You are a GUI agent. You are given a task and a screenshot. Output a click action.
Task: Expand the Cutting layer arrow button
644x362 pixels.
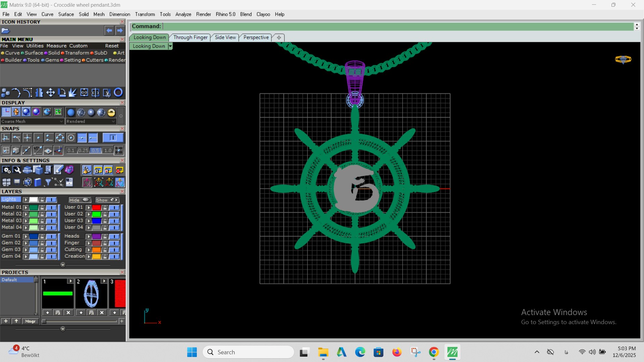(89, 250)
